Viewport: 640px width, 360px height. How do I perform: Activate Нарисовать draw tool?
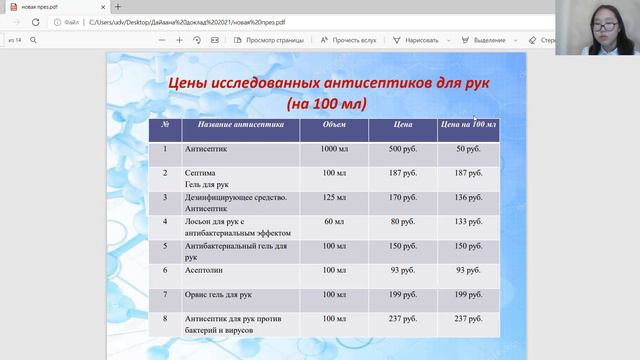pyautogui.click(x=416, y=40)
